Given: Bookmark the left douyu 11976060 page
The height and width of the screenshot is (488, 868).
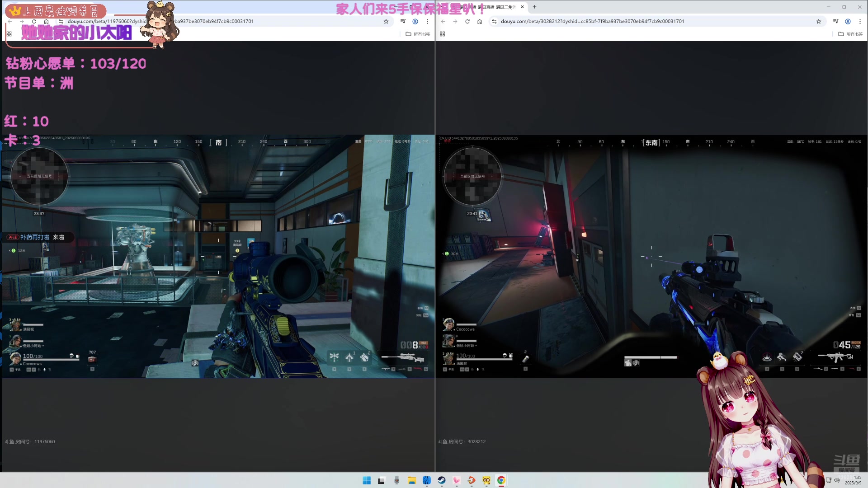Looking at the screenshot, I should coord(386,21).
